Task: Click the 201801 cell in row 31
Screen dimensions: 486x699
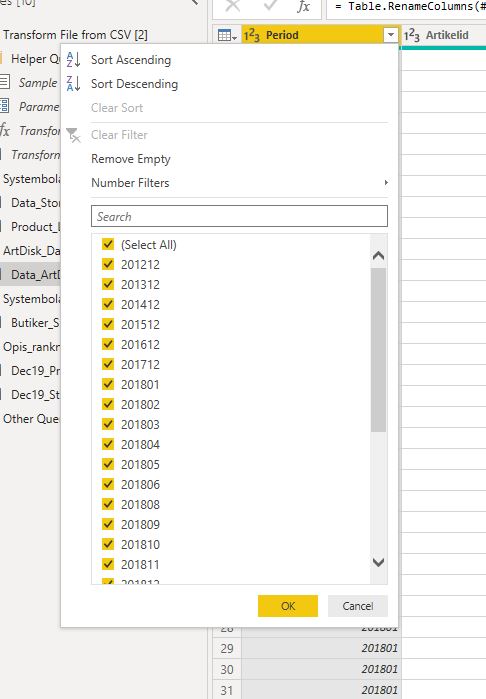Action: 321,690
